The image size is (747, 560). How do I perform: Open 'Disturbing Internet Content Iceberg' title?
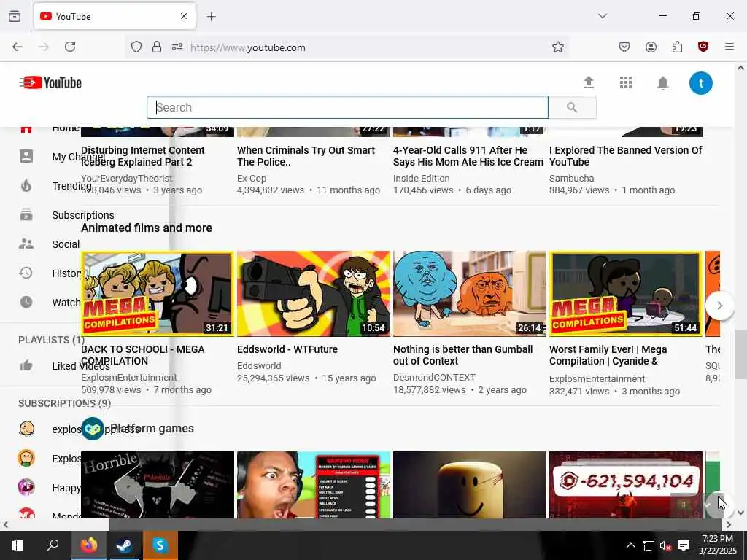[x=142, y=156]
